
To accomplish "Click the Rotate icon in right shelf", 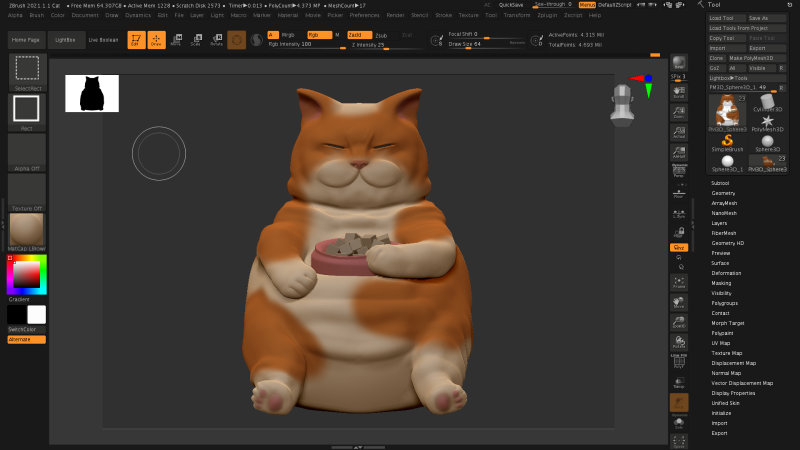I will pyautogui.click(x=679, y=345).
